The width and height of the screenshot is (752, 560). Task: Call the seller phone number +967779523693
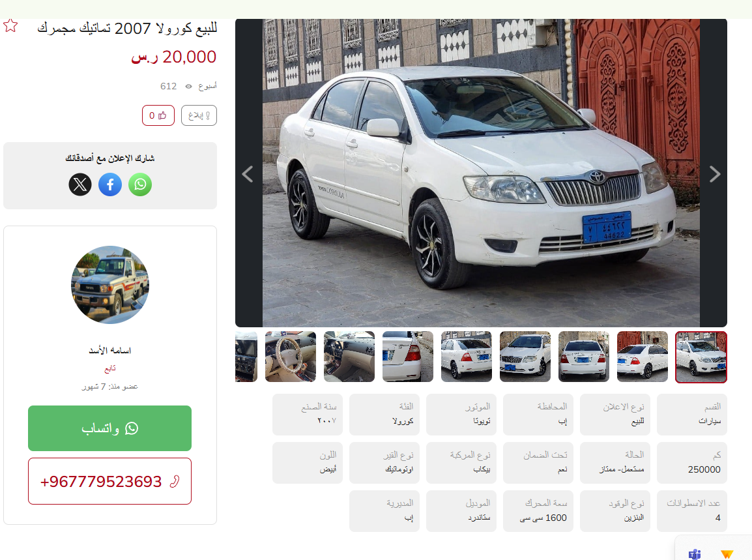[110, 481]
